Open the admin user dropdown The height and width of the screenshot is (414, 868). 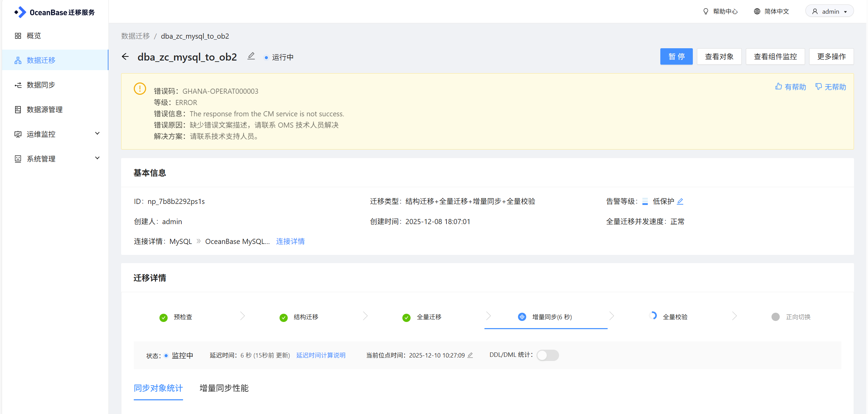[x=829, y=12]
